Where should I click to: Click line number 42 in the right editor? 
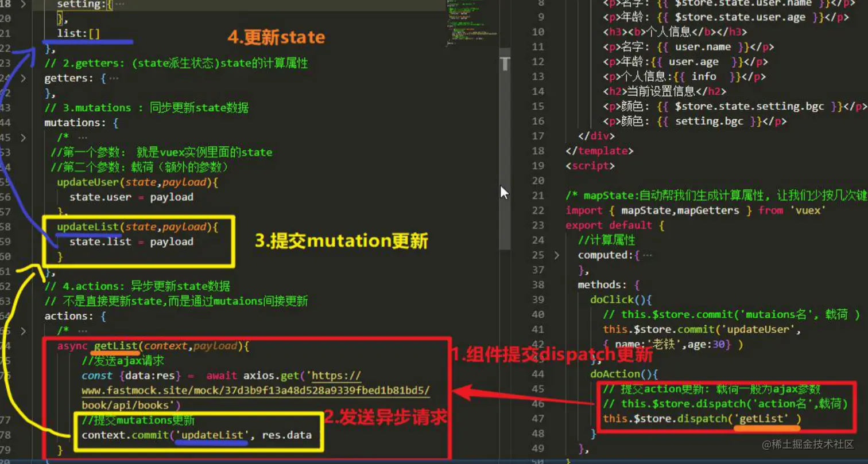(538, 344)
